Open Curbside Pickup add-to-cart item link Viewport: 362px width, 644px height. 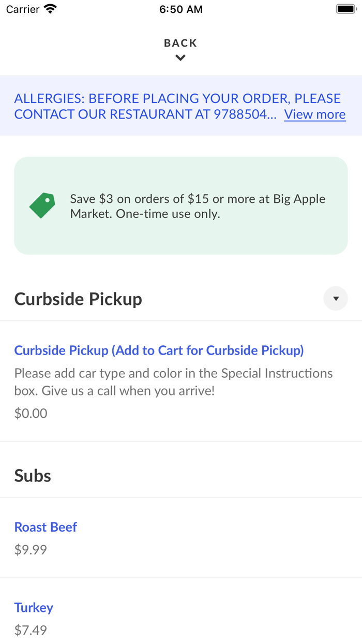point(159,350)
